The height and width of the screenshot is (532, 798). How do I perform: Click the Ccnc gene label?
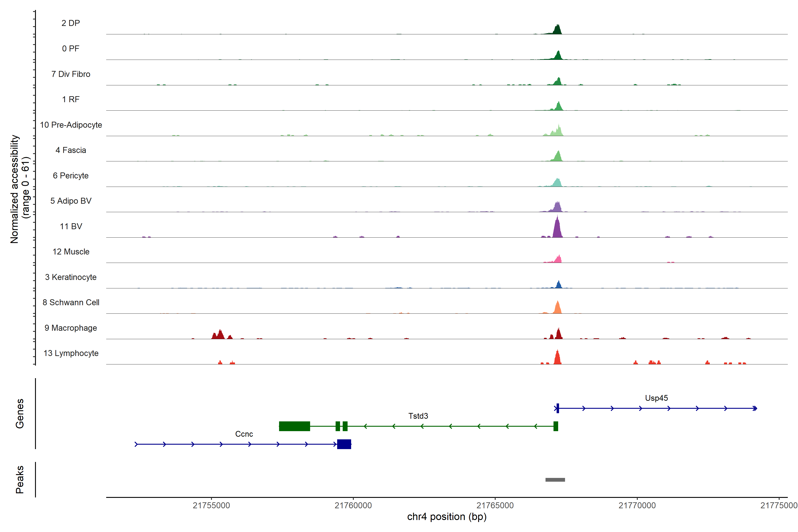[244, 434]
